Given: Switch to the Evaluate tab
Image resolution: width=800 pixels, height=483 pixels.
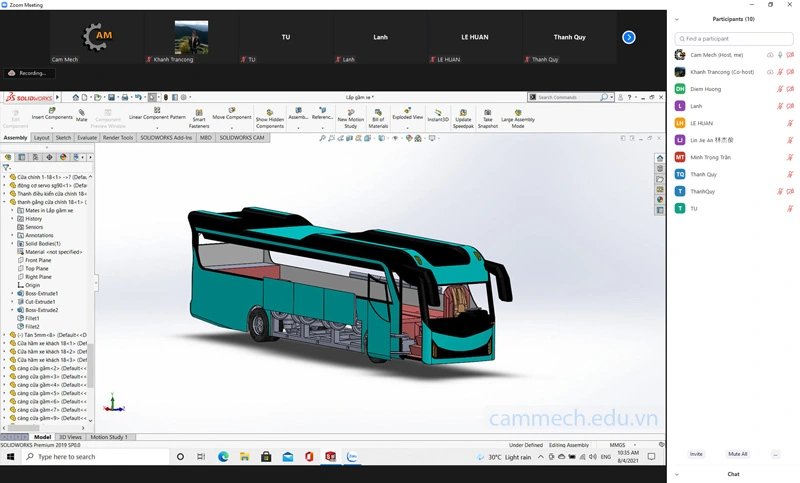Looking at the screenshot, I should [x=87, y=138].
